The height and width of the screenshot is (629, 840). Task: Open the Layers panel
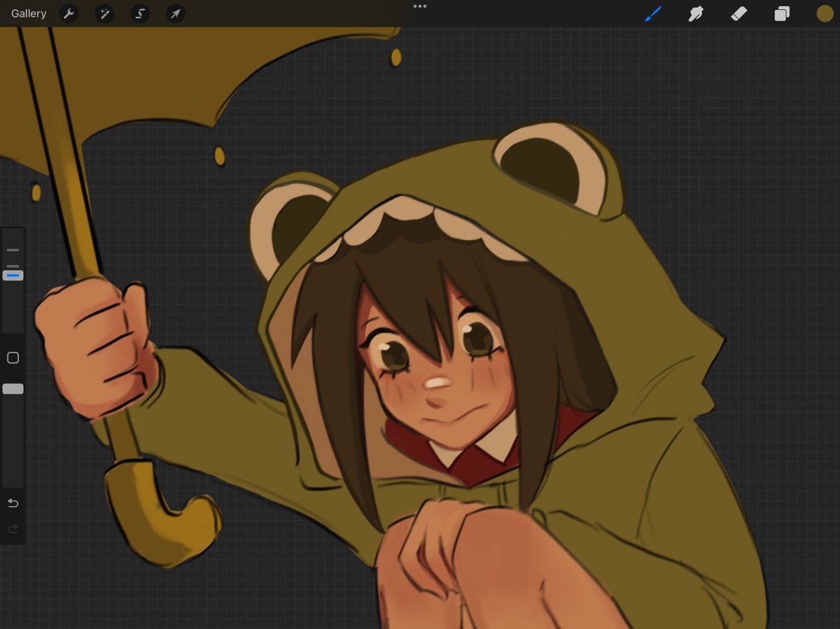click(x=782, y=13)
